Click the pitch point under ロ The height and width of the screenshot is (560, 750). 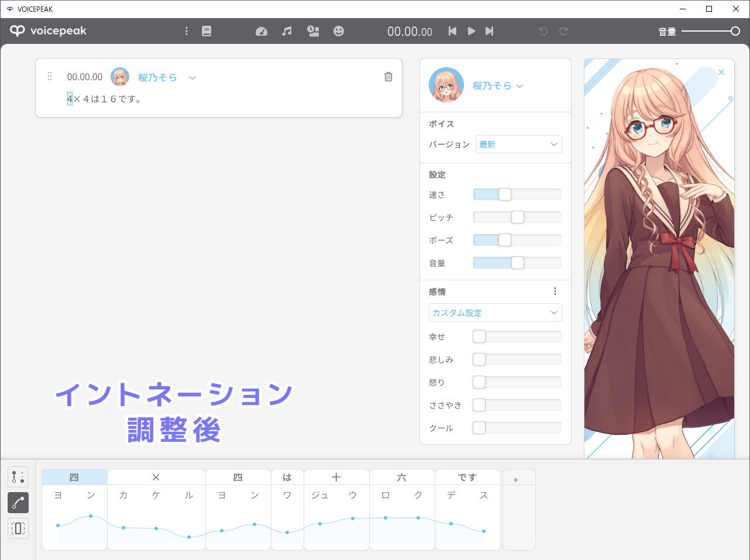click(386, 518)
